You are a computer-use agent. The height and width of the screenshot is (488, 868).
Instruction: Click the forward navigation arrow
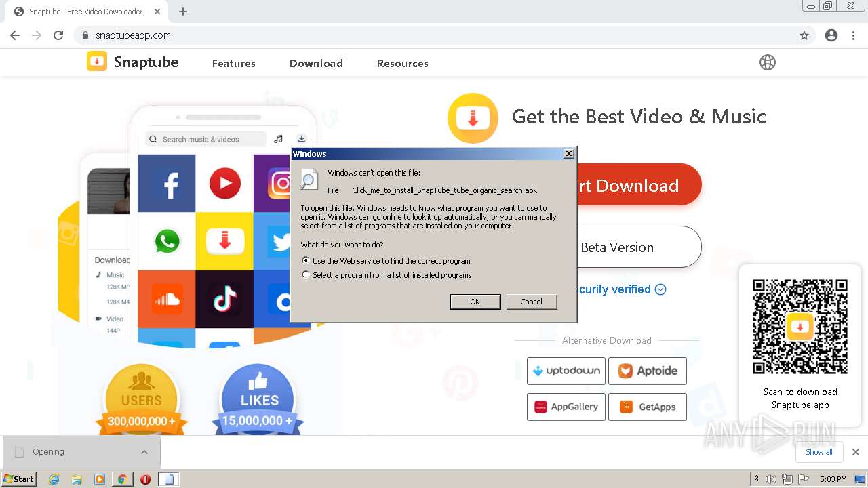pyautogui.click(x=37, y=35)
